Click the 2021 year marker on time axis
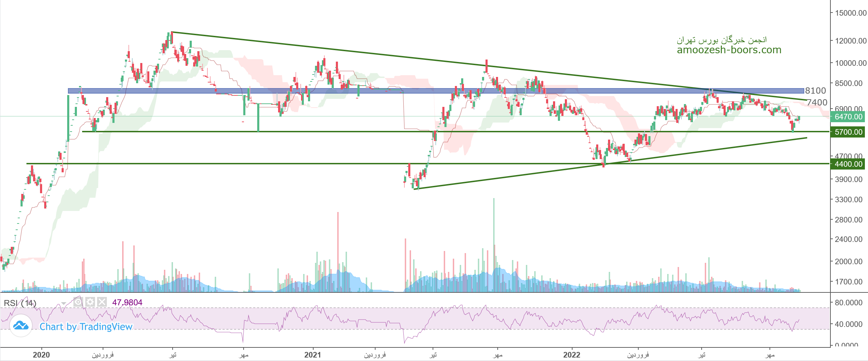The image size is (868, 361). (313, 355)
